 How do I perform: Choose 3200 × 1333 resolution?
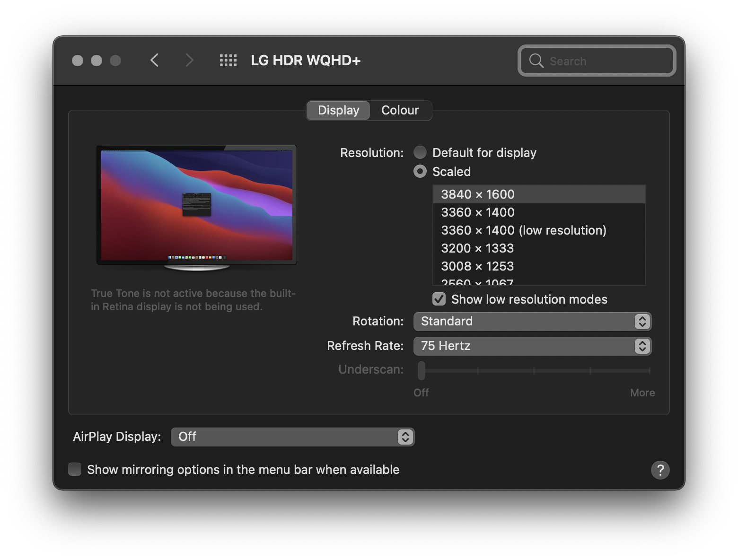539,248
